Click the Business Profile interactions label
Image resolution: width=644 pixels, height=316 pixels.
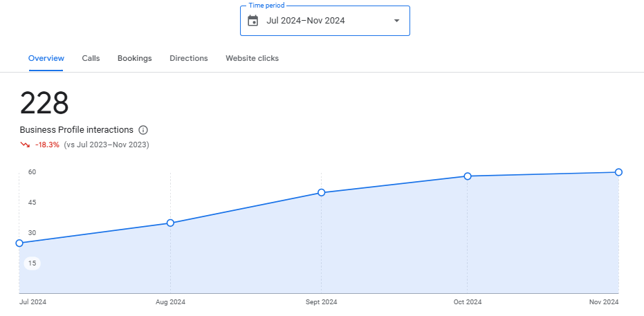coord(76,130)
